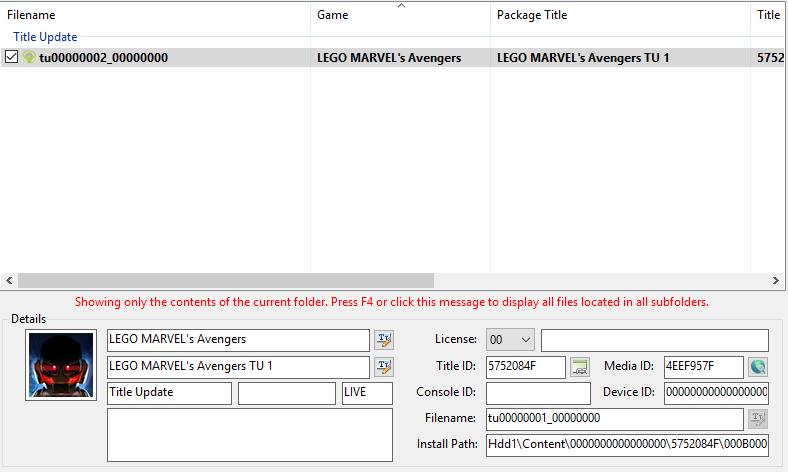This screenshot has height=472, width=788.
Task: Click the rename icon beside the game name field
Action: (384, 340)
